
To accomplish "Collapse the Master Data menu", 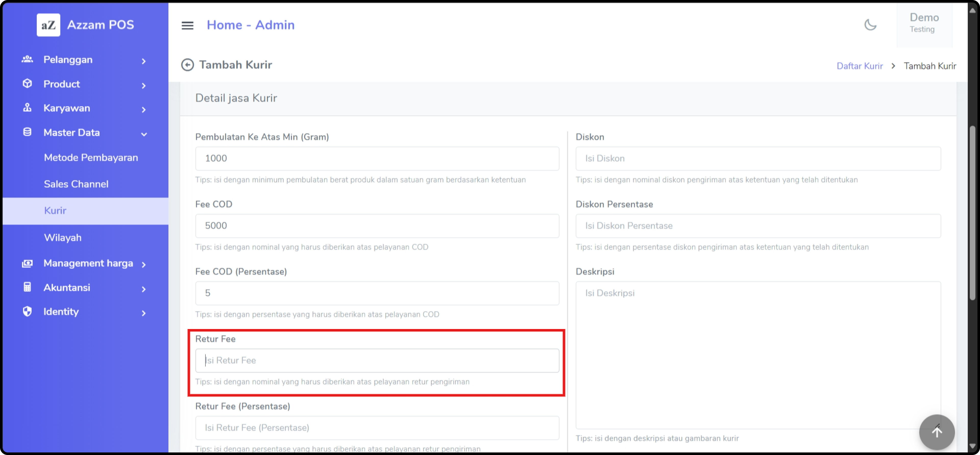I will pos(144,133).
